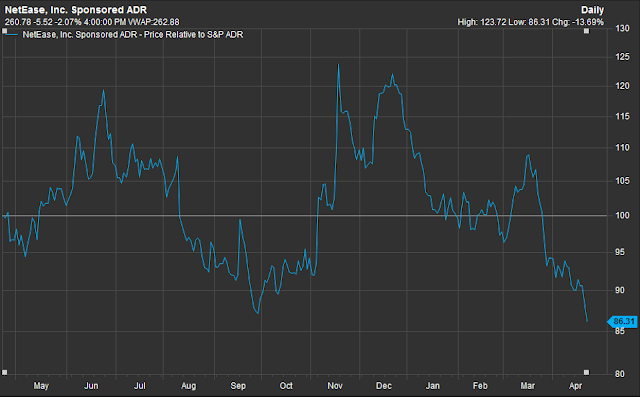Click the High: 123.72 Low: 86.31 Chg summary line
The height and width of the screenshot is (397, 640).
[x=531, y=22]
